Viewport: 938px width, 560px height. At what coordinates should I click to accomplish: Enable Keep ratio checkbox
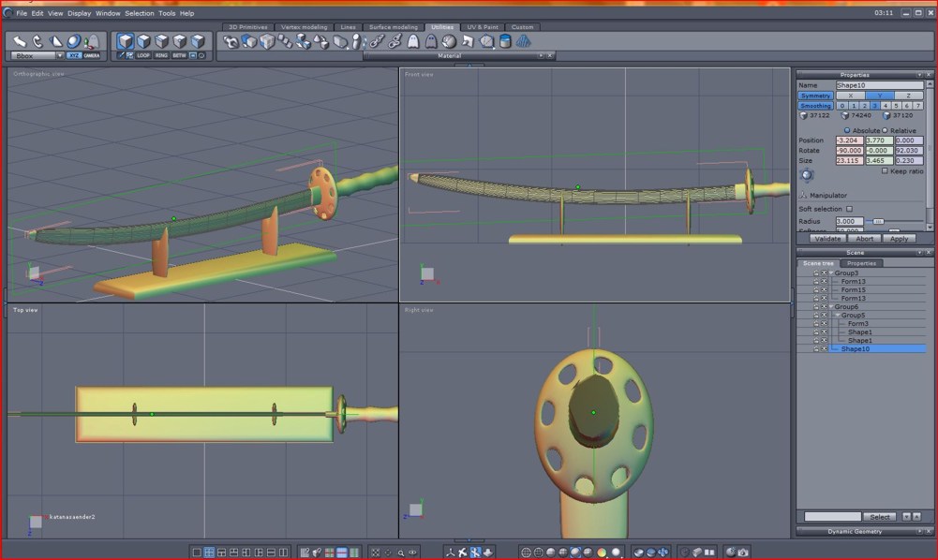point(885,171)
